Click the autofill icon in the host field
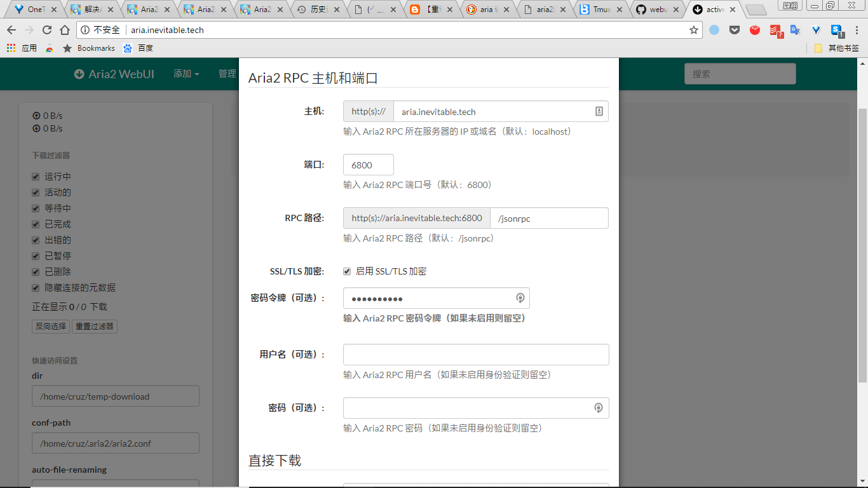868x488 pixels. point(599,111)
